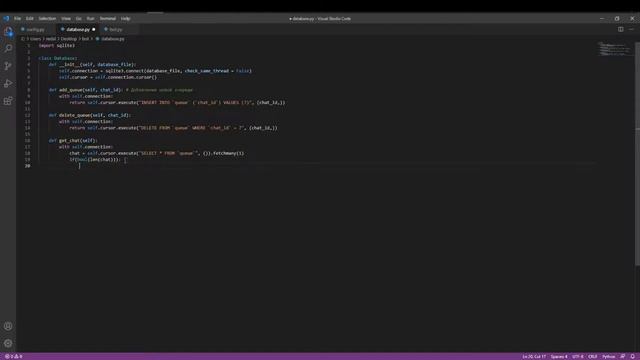Open the Go menu
640x360 pixels.
click(x=78, y=18)
